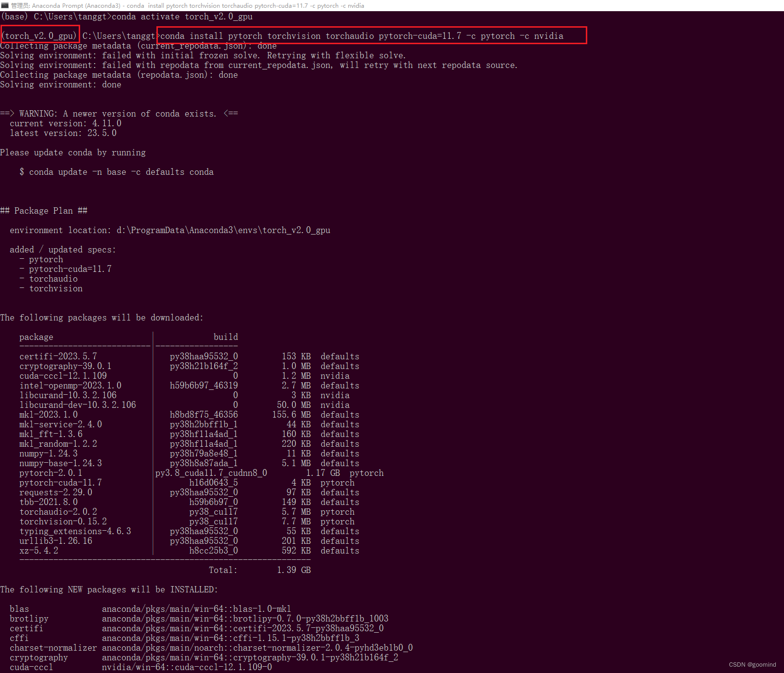The width and height of the screenshot is (784, 673).
Task: Click the 'Solving environment: done' line
Action: pyautogui.click(x=61, y=84)
